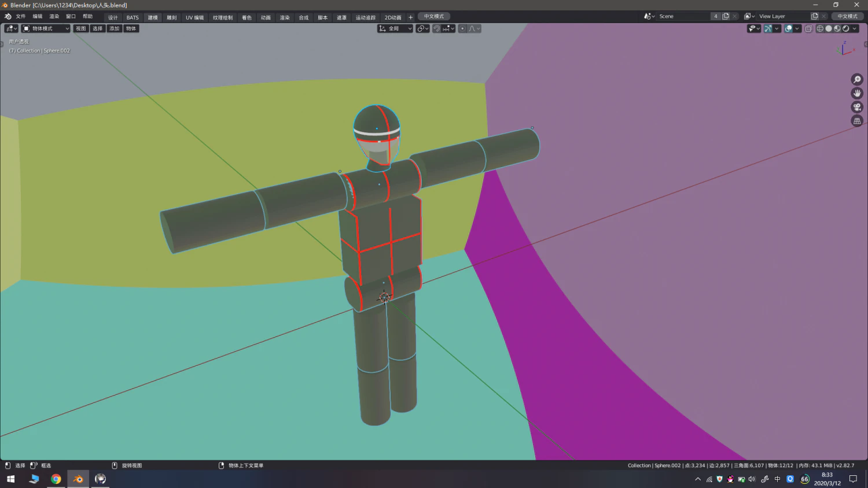The image size is (868, 488).
Task: Open the pivot point dropdown
Action: [x=423, y=28]
